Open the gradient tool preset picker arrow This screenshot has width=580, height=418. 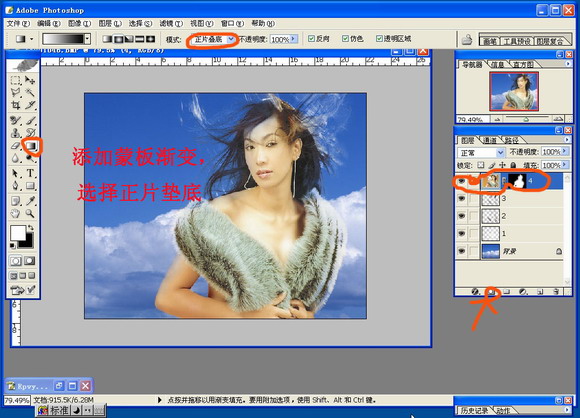(x=31, y=39)
